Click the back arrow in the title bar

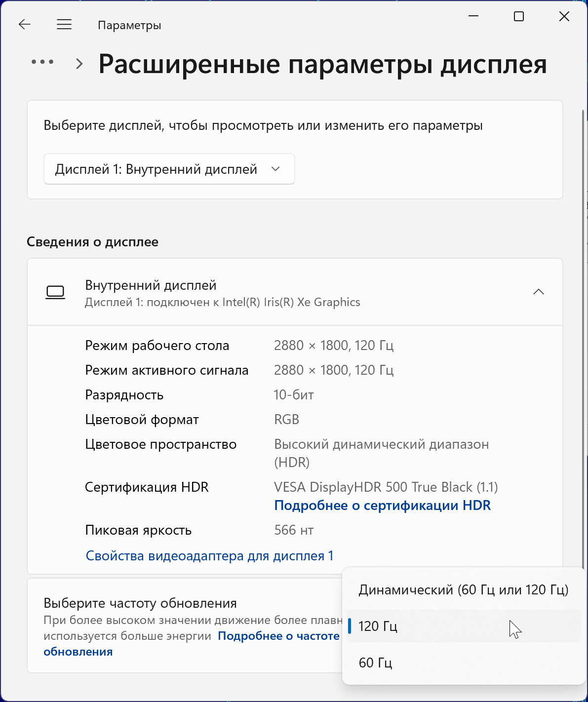click(25, 25)
